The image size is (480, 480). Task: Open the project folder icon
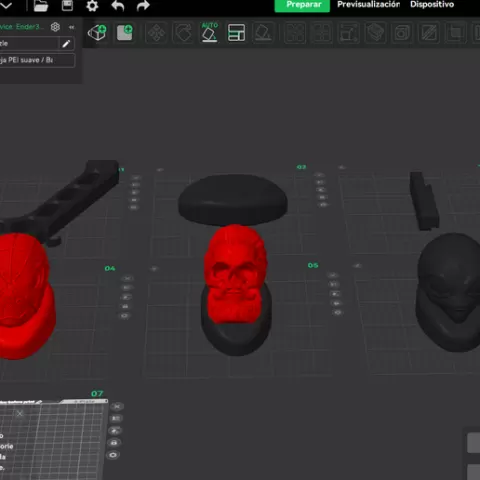41,5
